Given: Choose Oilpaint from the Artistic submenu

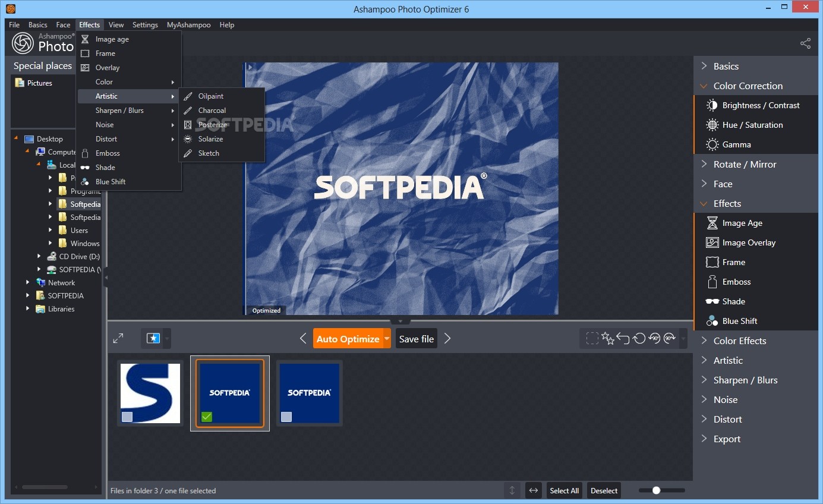Looking at the screenshot, I should click(x=222, y=96).
